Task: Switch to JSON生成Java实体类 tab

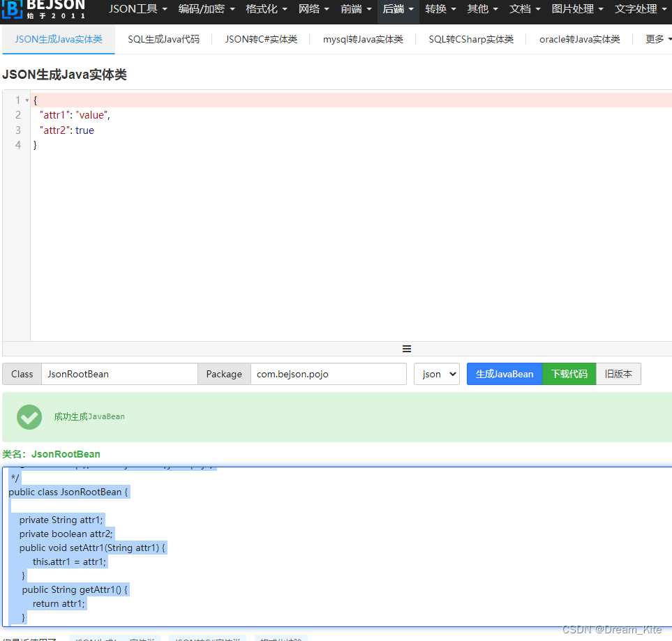Action: click(x=59, y=40)
